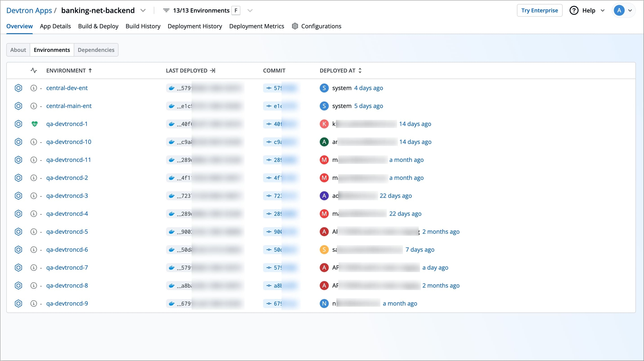Open the qa-devtroncd-9 environment link

coord(67,303)
